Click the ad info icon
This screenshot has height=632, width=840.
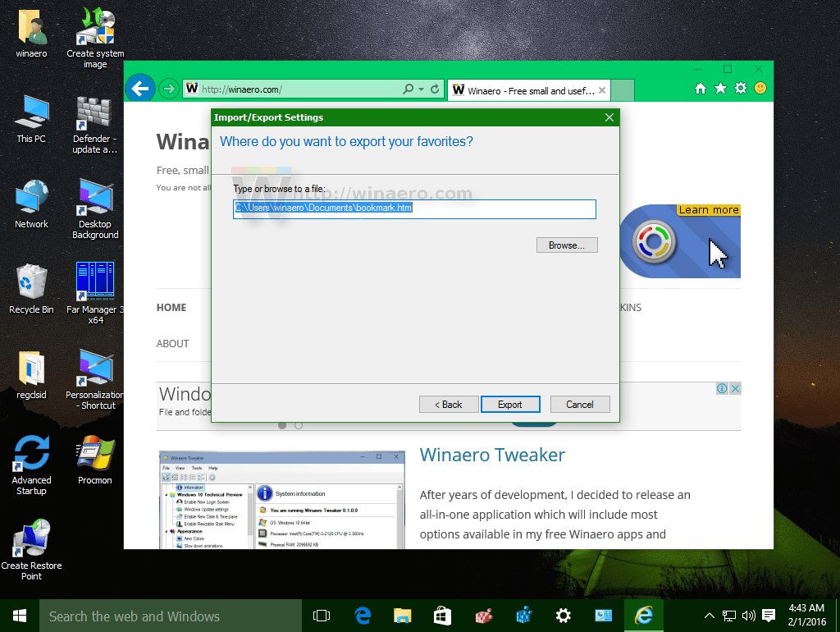click(722, 388)
